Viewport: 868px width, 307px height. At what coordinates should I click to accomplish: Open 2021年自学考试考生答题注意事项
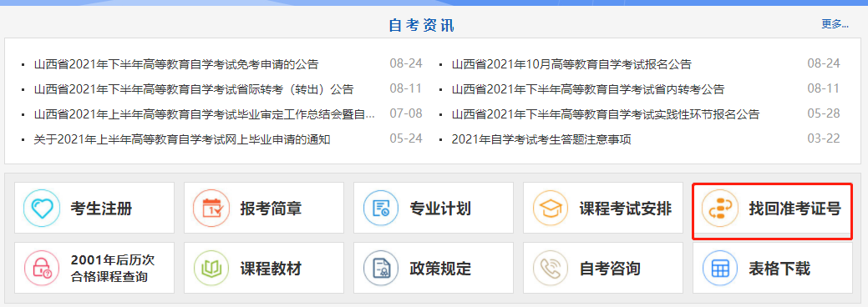click(x=541, y=139)
